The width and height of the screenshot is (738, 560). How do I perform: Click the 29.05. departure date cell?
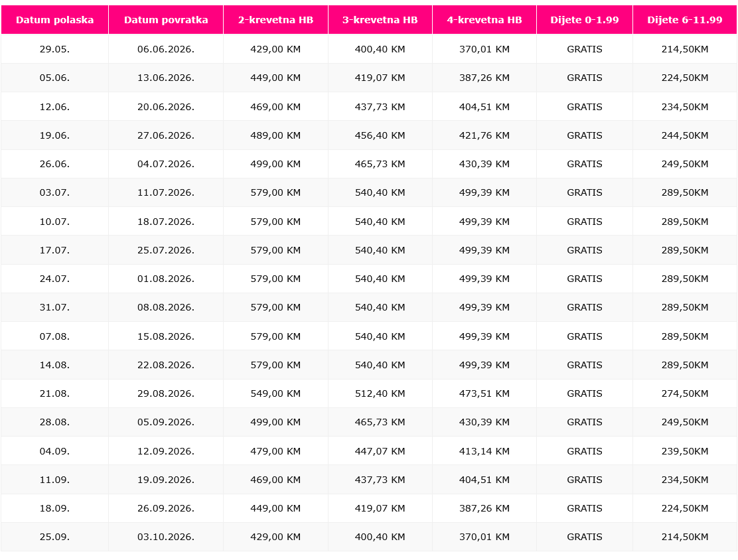click(x=54, y=49)
